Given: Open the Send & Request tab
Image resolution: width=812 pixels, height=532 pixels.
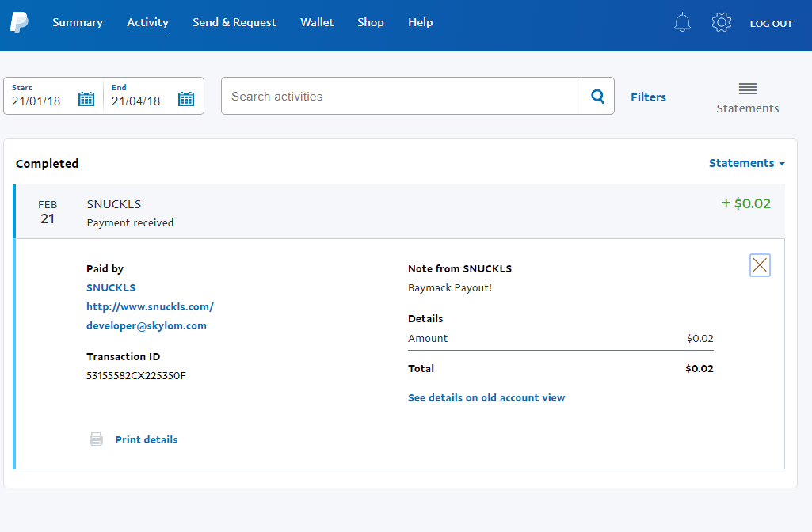Looking at the screenshot, I should pos(234,22).
